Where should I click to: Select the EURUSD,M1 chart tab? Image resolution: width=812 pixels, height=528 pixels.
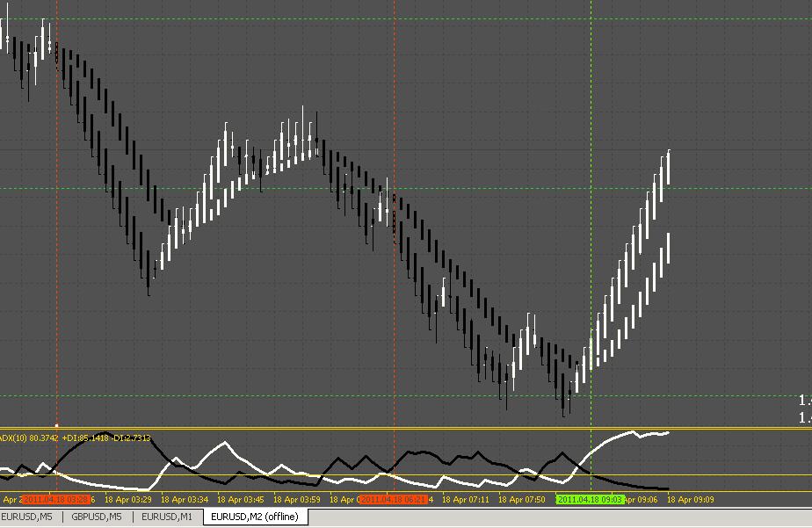coord(166,516)
